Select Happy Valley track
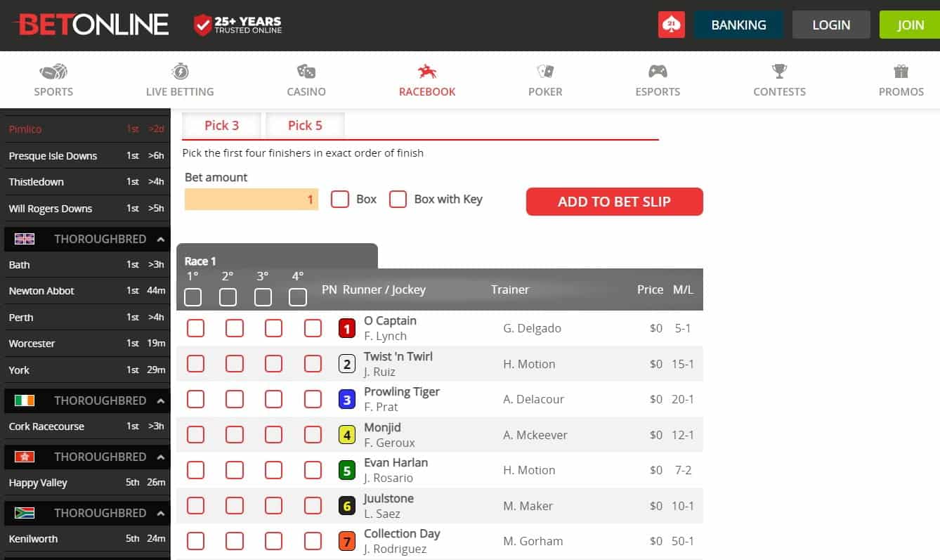The height and width of the screenshot is (560, 940). pyautogui.click(x=86, y=483)
